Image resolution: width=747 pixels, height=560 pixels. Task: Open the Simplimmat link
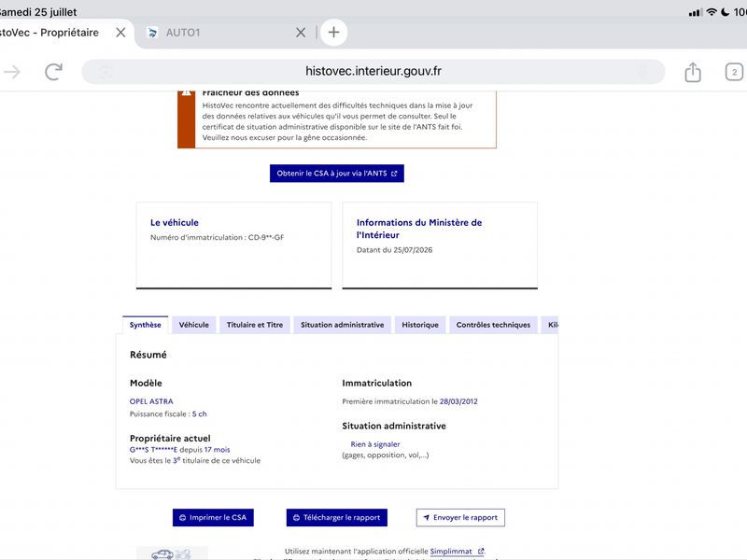click(457, 552)
